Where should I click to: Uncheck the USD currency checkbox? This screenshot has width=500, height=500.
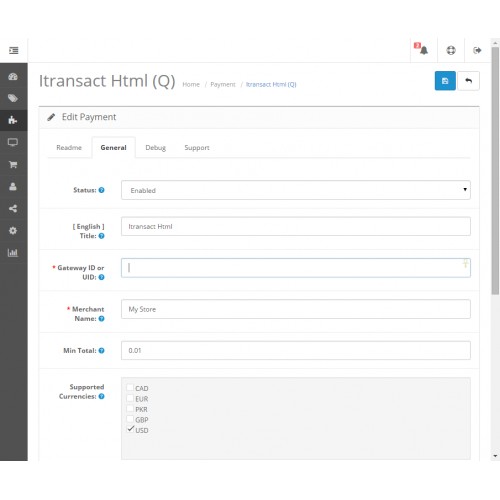130,429
